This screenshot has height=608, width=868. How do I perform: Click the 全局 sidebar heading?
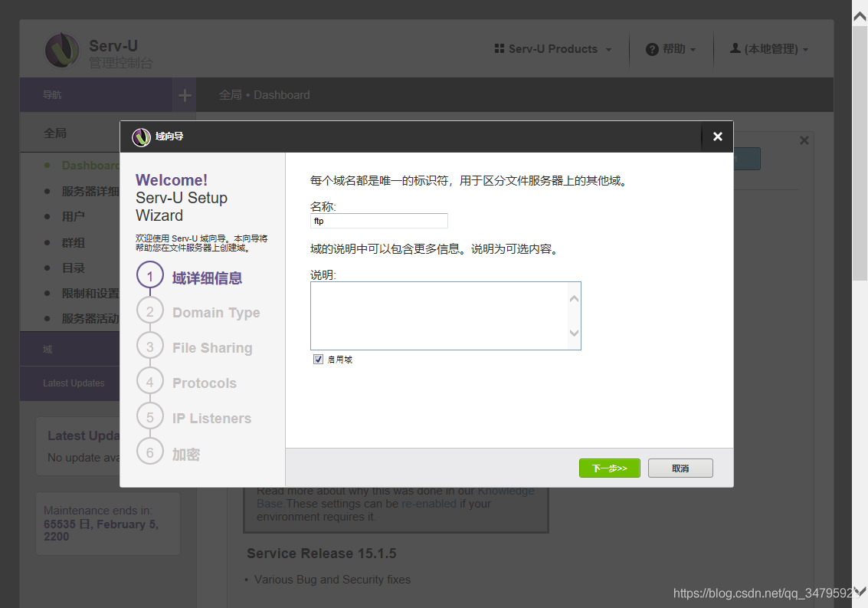click(55, 133)
